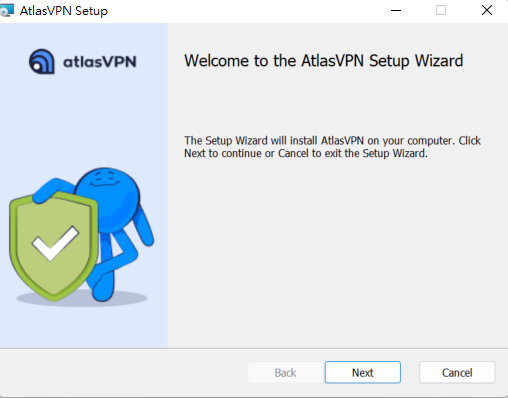Screen dimensions: 508x398
Task: Click the green shield checkmark illustration
Action: coord(53,246)
